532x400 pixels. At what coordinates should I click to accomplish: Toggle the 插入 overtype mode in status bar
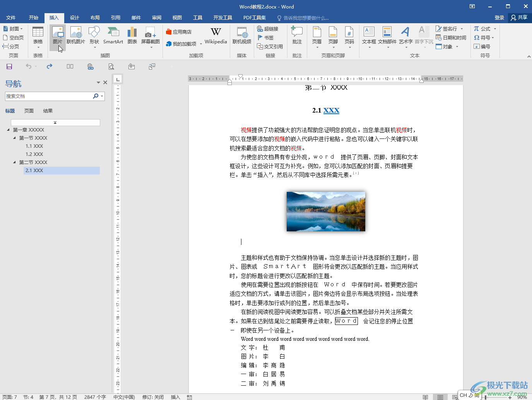(176, 397)
